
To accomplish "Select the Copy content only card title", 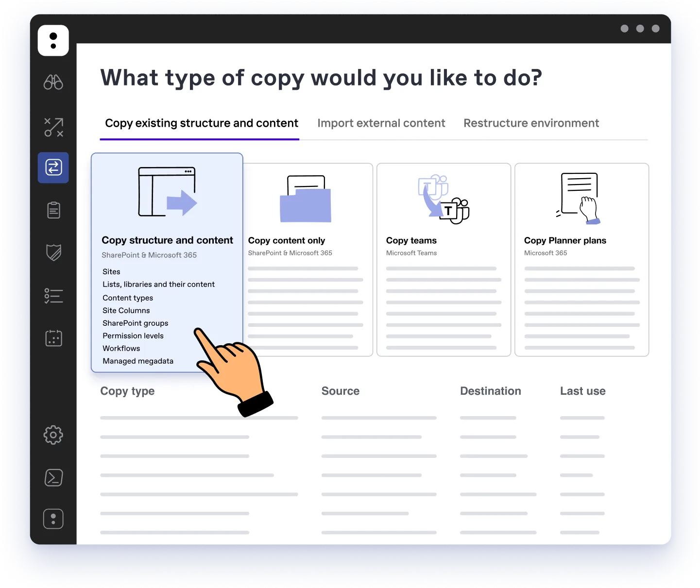I will (x=287, y=240).
